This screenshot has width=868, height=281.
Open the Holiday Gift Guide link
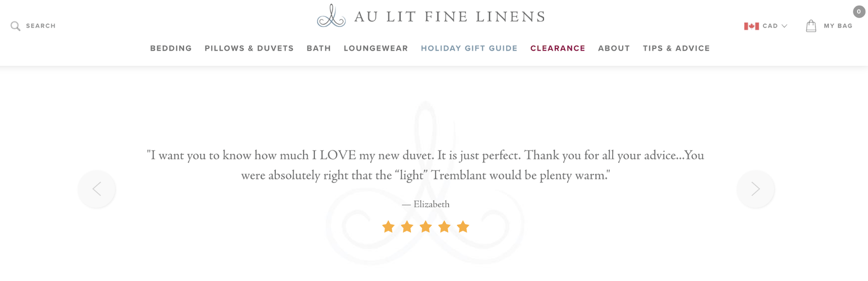(469, 49)
